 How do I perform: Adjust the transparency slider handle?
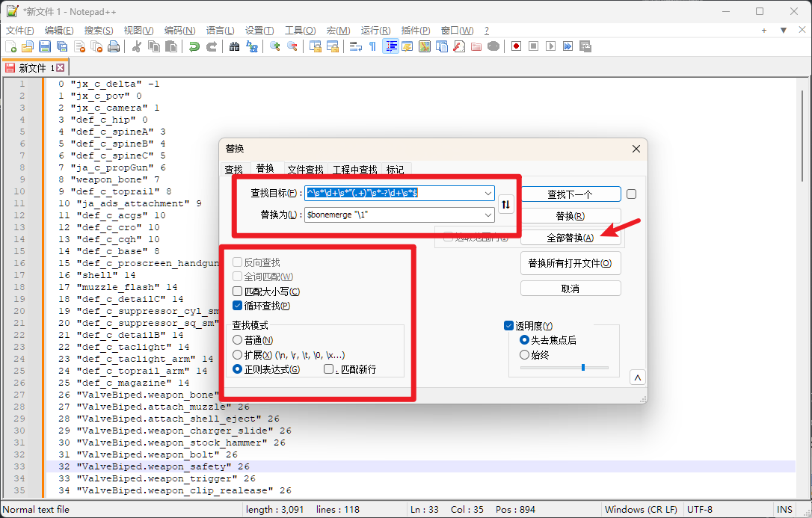coord(583,368)
